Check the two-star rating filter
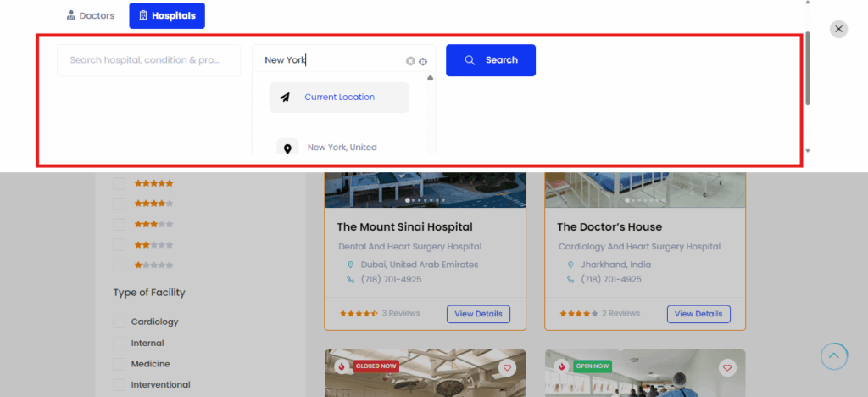 [x=119, y=245]
